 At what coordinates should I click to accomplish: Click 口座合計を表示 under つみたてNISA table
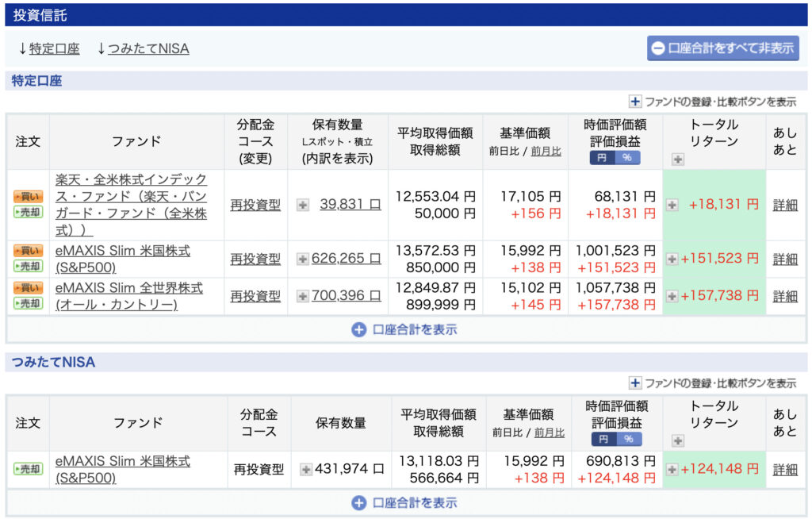tap(405, 503)
